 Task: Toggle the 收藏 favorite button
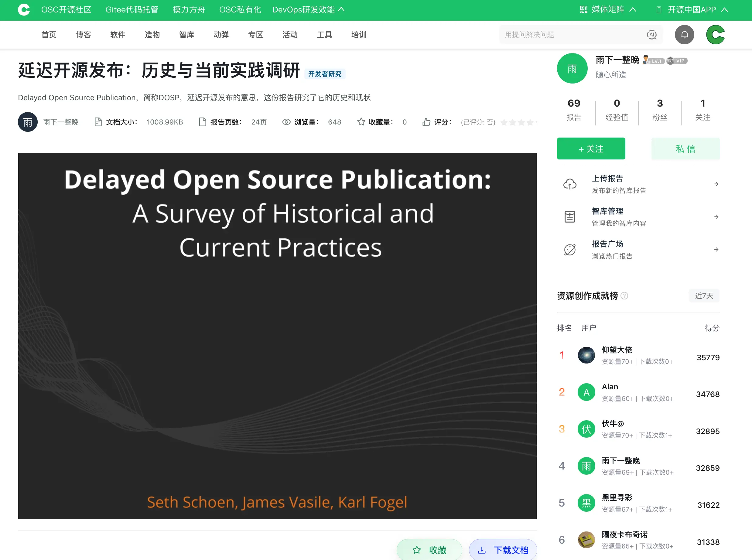[429, 549]
